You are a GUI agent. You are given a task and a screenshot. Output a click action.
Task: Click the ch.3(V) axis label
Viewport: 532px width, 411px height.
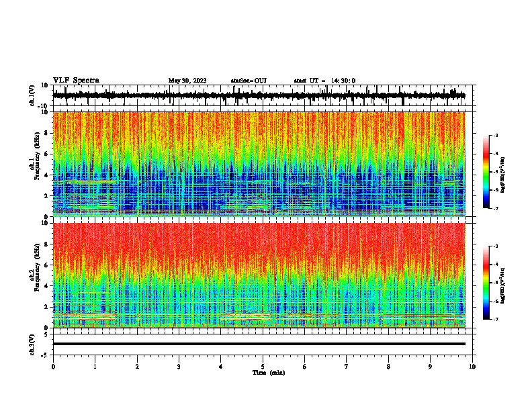coord(32,345)
